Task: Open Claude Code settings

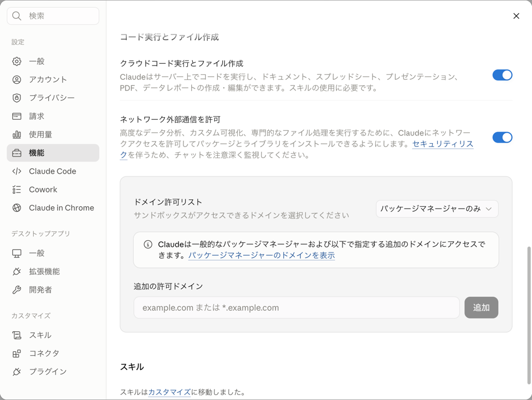Action: pos(53,171)
